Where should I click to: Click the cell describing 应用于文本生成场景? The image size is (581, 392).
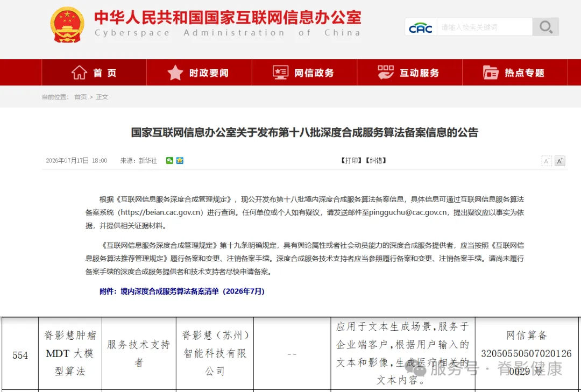(x=403, y=353)
